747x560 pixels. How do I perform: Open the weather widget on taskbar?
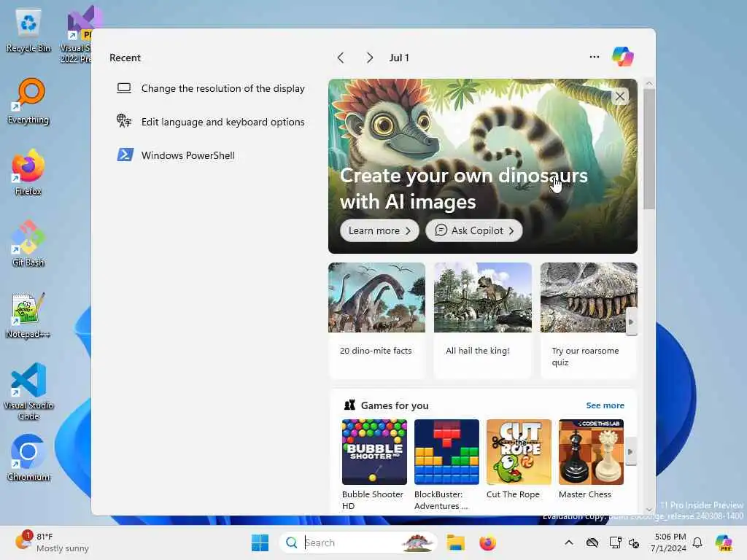pos(52,542)
